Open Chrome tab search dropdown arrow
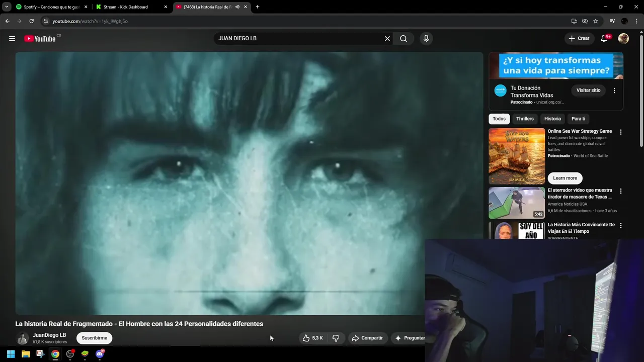 (x=7, y=7)
